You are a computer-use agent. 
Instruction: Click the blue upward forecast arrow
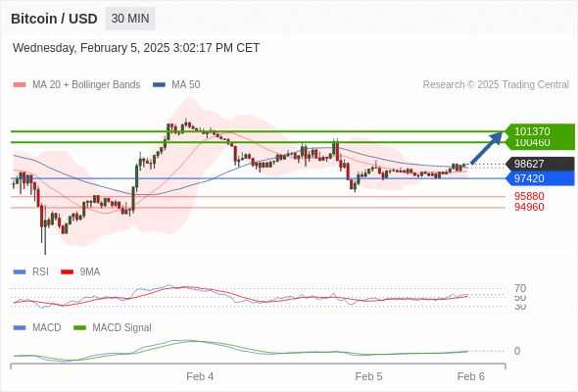487,148
